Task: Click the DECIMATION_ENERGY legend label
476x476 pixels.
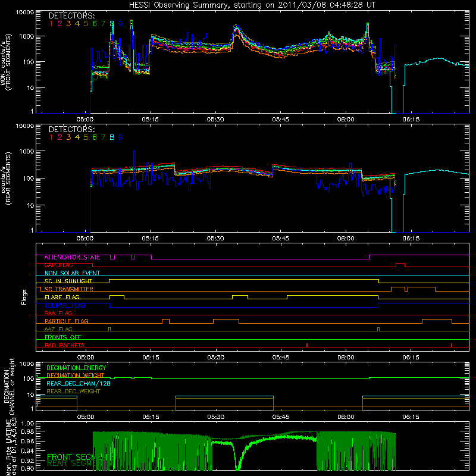Action: tap(76, 368)
